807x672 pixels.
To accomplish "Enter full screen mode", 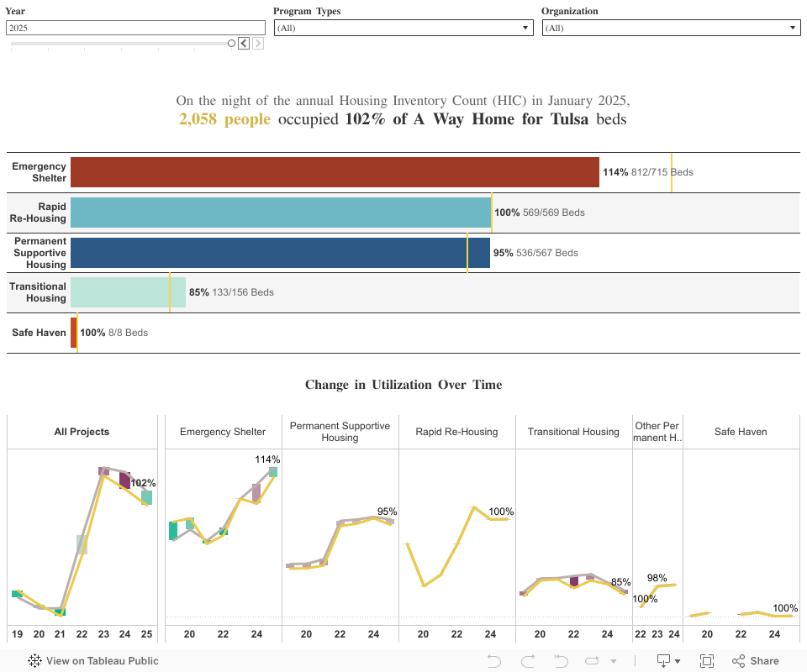I will pyautogui.click(x=707, y=661).
